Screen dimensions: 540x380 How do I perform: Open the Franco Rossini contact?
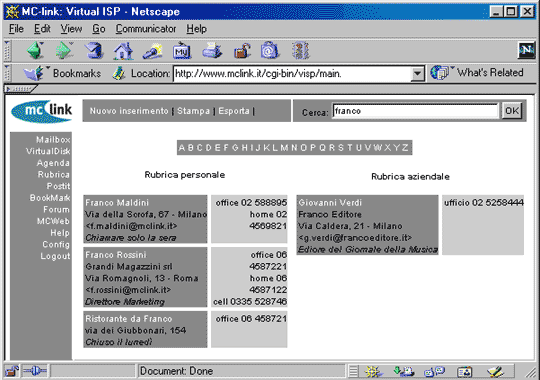click(x=116, y=255)
